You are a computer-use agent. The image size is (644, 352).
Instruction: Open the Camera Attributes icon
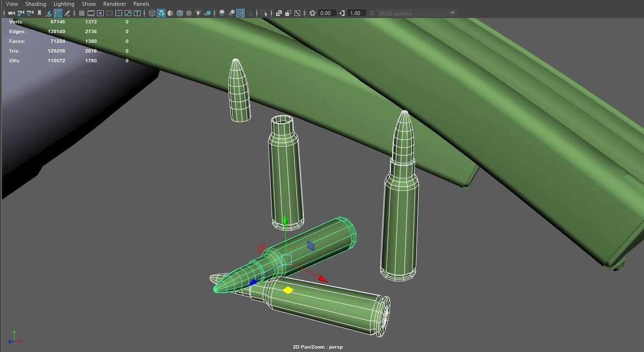tap(30, 13)
